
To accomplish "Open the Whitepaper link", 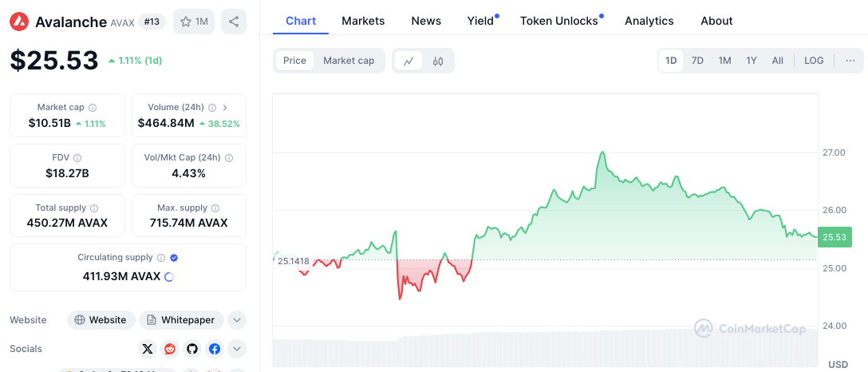I will pyautogui.click(x=181, y=320).
